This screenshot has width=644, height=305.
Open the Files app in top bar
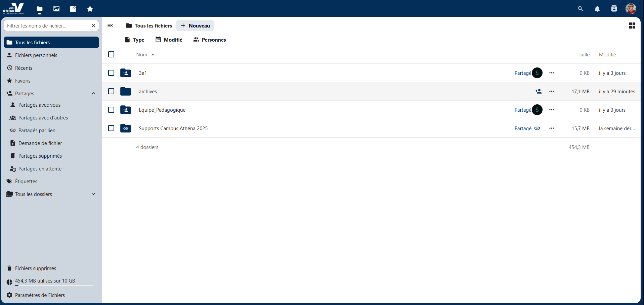point(40,9)
